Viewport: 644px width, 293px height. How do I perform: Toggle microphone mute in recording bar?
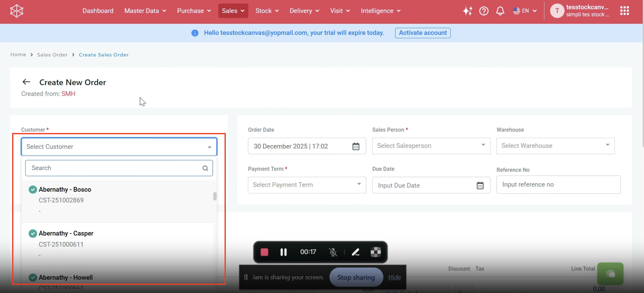click(333, 252)
